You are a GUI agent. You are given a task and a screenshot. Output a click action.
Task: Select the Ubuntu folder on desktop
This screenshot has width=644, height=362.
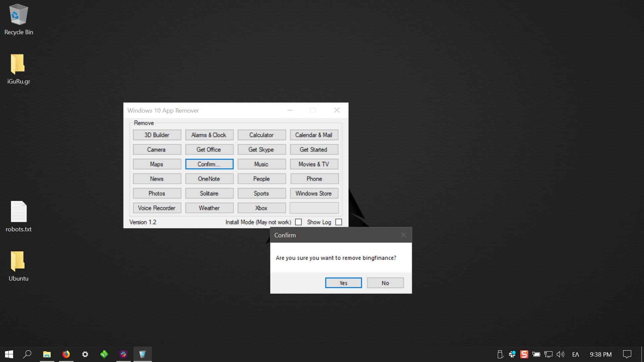(18, 266)
